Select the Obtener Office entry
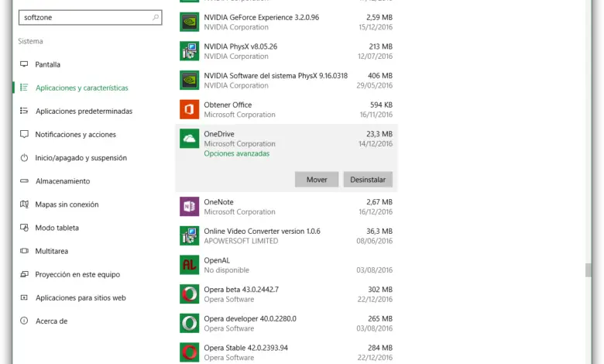Screen dimensions: 604x364 (x=228, y=105)
